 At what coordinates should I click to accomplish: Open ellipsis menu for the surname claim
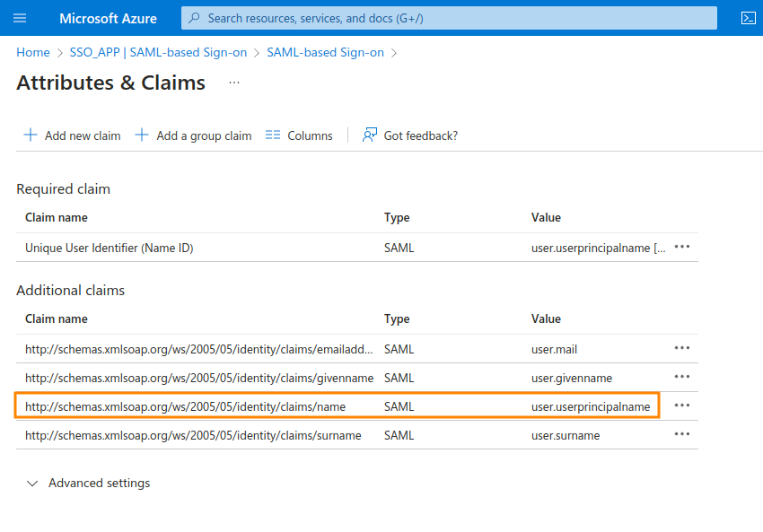(681, 434)
